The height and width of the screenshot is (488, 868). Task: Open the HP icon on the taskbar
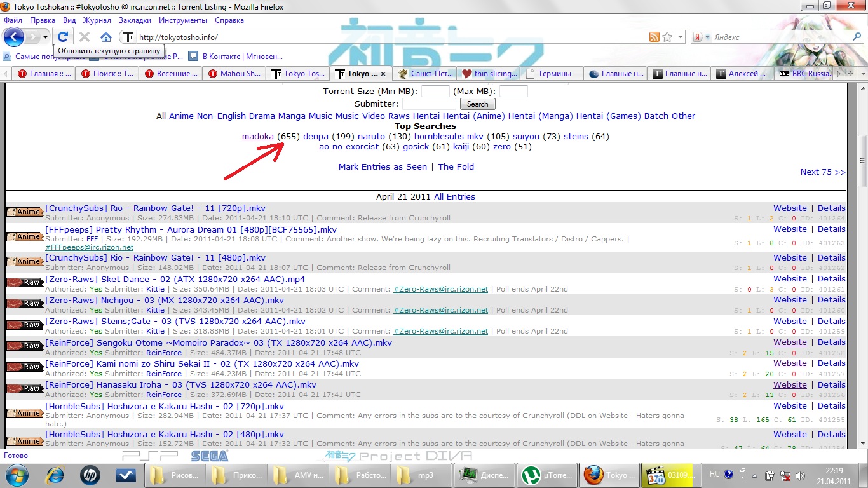click(x=90, y=475)
